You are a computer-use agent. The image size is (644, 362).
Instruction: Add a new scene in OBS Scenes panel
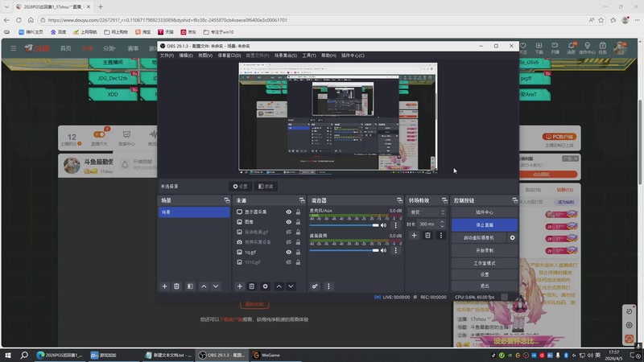click(x=165, y=286)
